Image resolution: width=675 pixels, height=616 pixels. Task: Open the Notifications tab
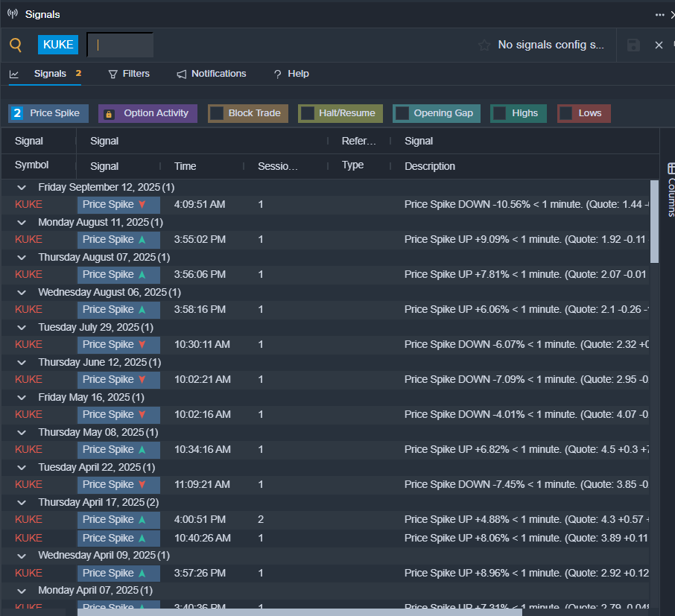tap(211, 74)
